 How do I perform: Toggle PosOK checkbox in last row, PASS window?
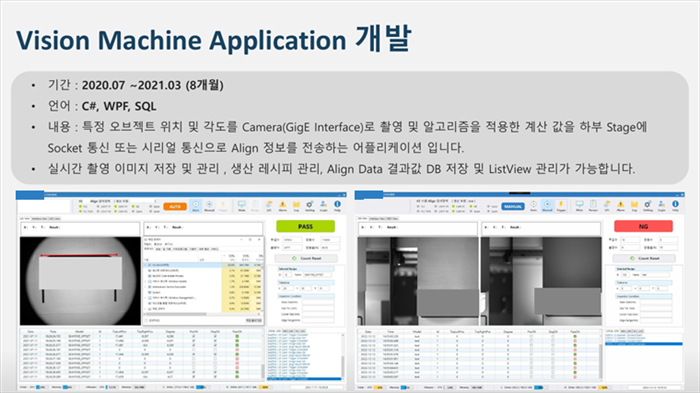click(194, 376)
